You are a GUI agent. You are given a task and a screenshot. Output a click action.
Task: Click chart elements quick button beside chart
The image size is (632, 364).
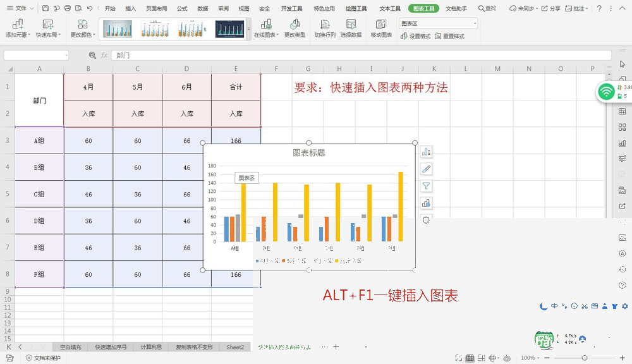coord(426,152)
